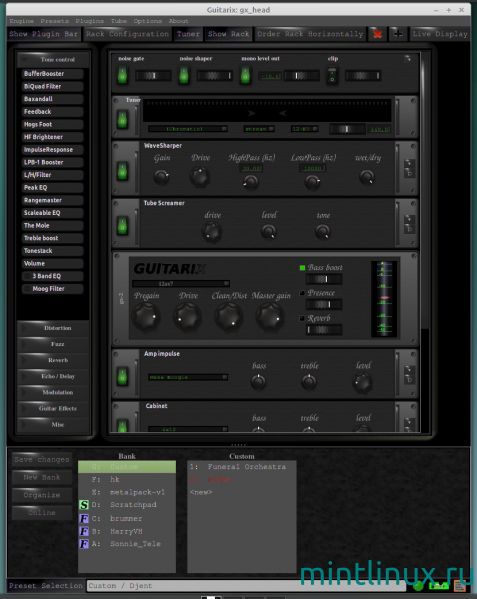
Task: Adjust the noise shaper slider
Action: tap(215, 76)
